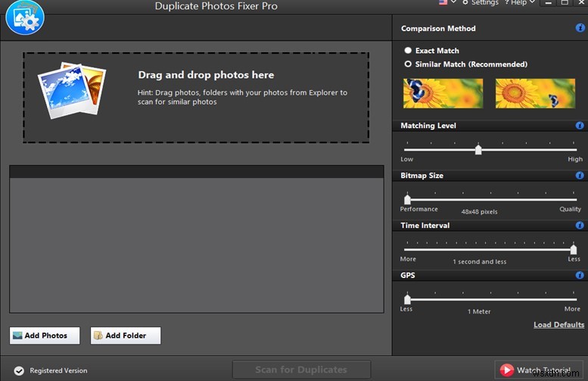Click the 'High' matching level label
588x381 pixels.
[575, 159]
